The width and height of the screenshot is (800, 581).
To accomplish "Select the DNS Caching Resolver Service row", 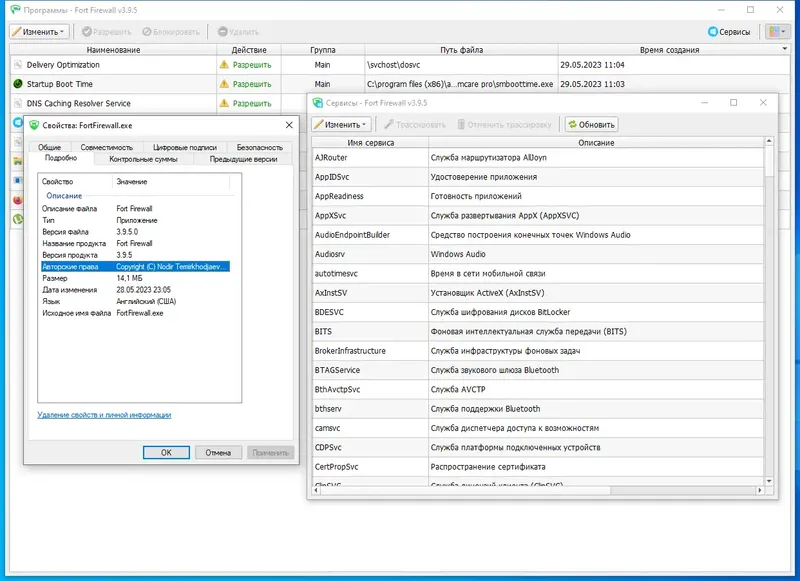I will (x=158, y=103).
